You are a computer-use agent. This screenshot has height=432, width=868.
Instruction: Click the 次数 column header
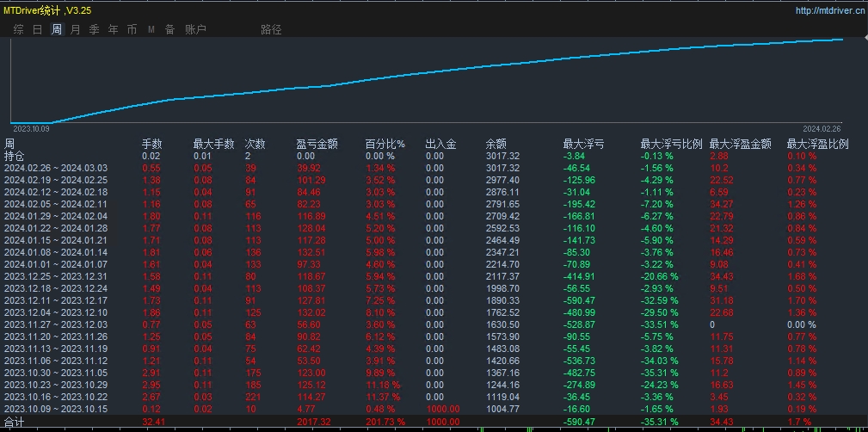tap(255, 144)
